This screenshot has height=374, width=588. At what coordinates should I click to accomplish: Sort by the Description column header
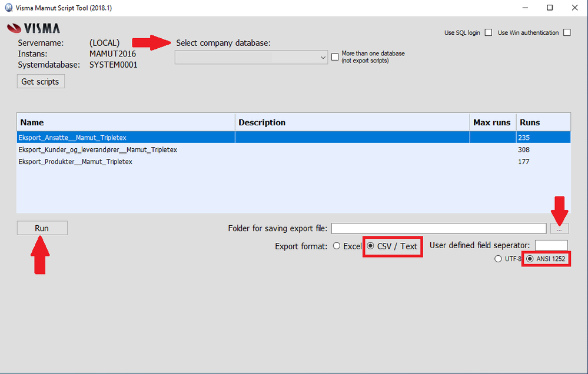click(353, 122)
